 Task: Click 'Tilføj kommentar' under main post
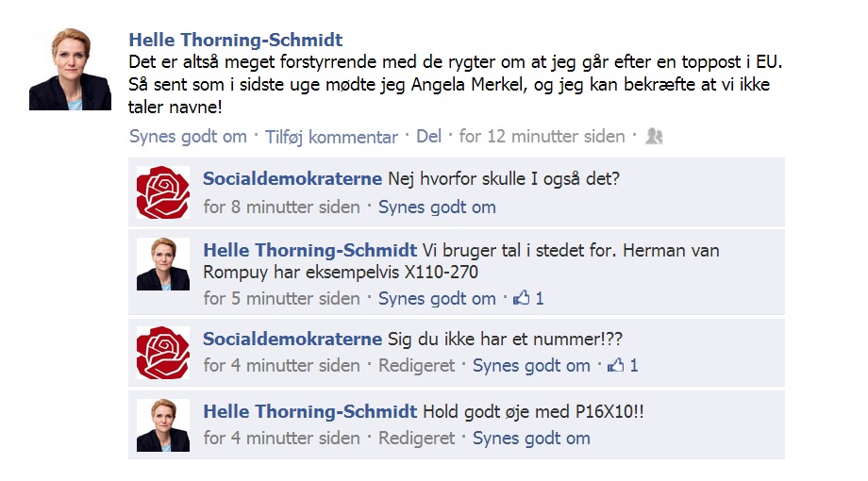pyautogui.click(x=331, y=137)
